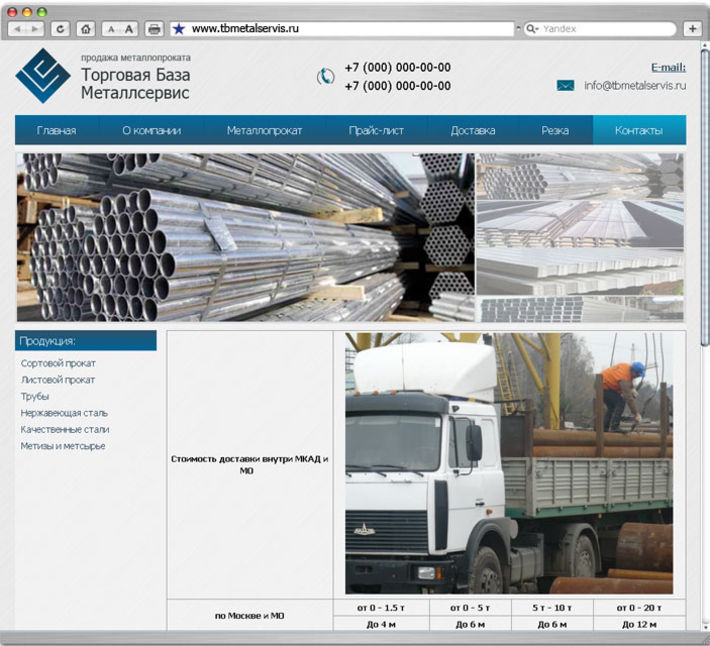Click the print icon in browser toolbar

pyautogui.click(x=154, y=29)
